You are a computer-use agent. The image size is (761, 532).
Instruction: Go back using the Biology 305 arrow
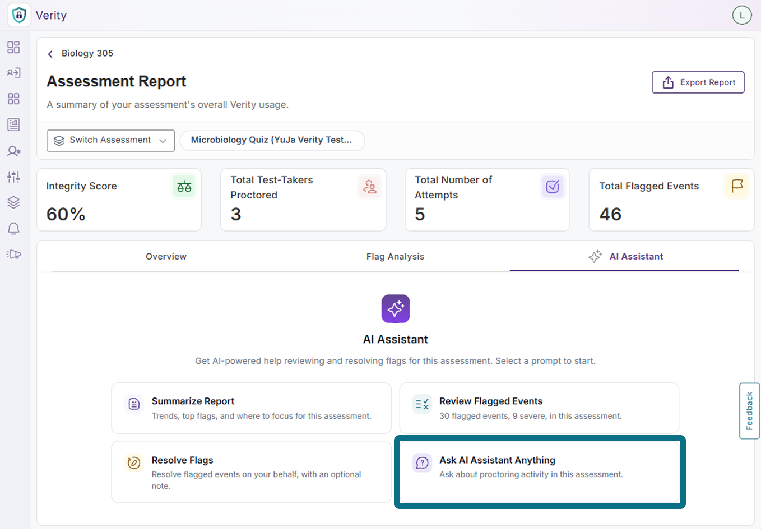click(x=50, y=54)
